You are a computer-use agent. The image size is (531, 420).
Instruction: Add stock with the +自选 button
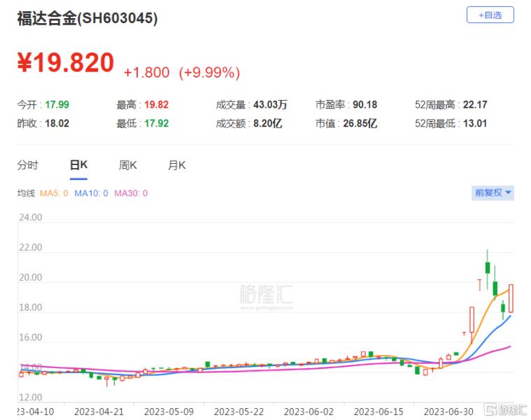click(490, 15)
